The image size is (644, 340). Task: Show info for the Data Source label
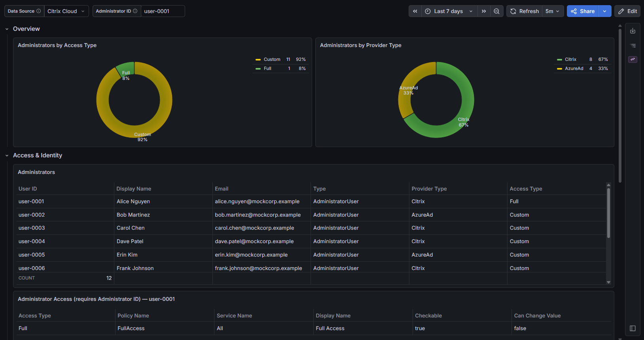click(38, 11)
